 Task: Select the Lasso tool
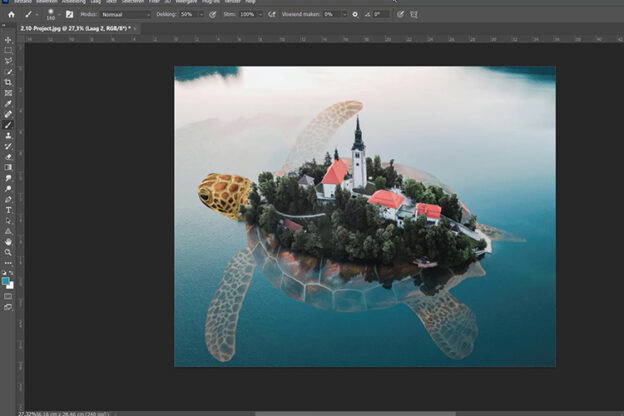tap(8, 61)
